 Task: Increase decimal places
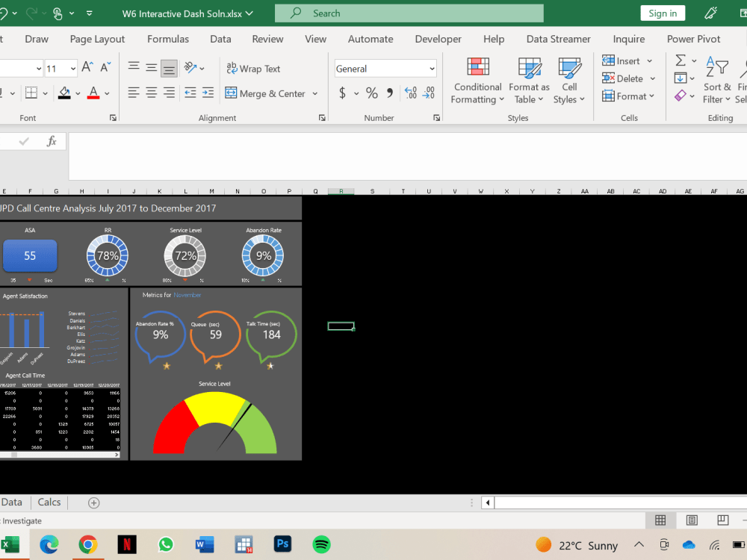pyautogui.click(x=410, y=93)
